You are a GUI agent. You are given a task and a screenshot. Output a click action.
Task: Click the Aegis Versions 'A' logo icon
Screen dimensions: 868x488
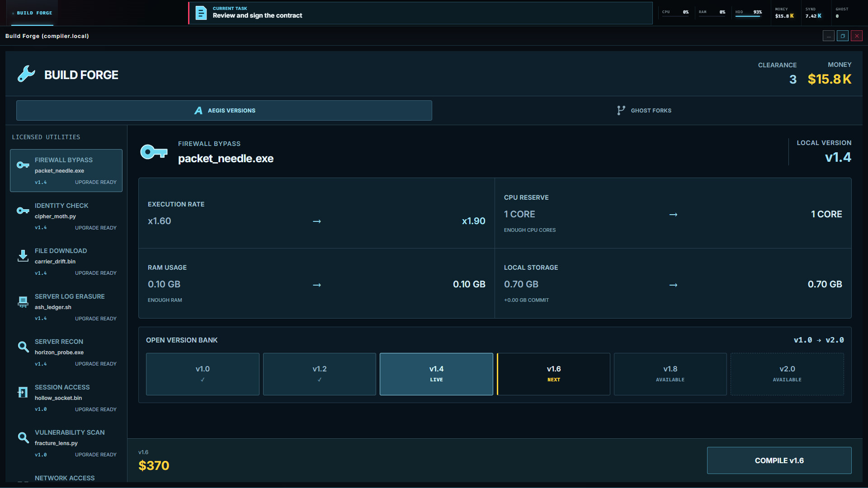click(198, 110)
